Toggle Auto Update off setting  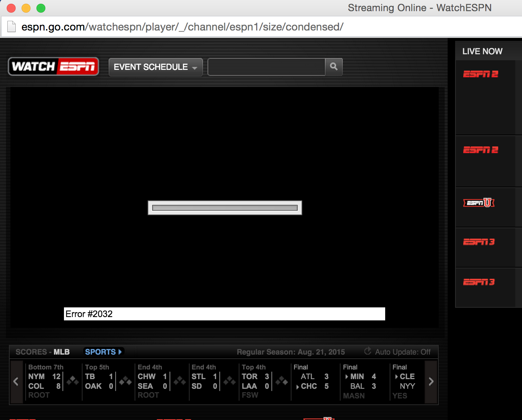(403, 352)
